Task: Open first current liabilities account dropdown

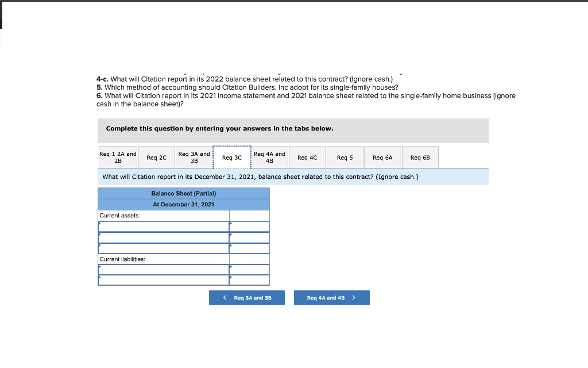Action: (x=164, y=270)
